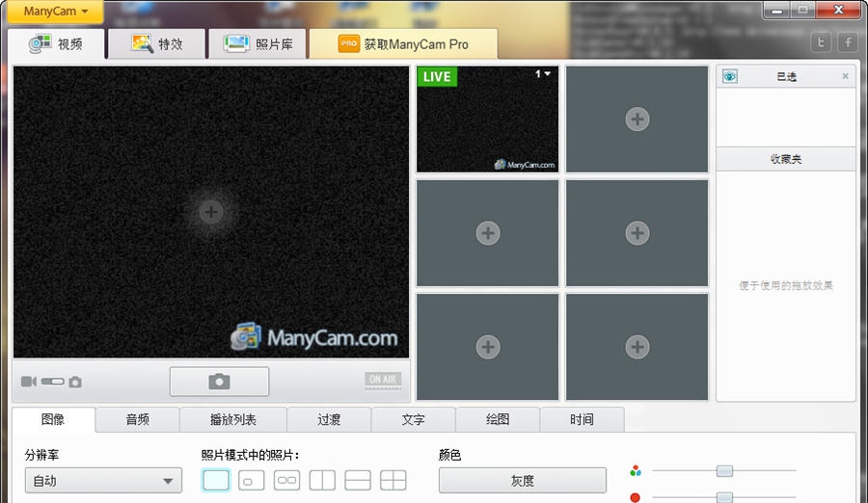
Task: Select four-quadrant grid layout
Action: (x=393, y=480)
